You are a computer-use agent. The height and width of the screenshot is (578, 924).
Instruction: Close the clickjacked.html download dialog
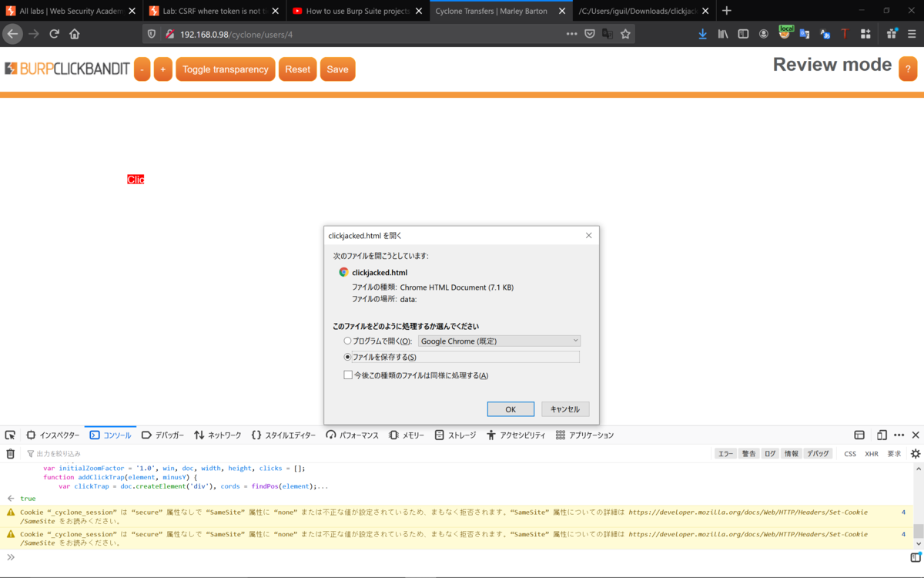(588, 235)
